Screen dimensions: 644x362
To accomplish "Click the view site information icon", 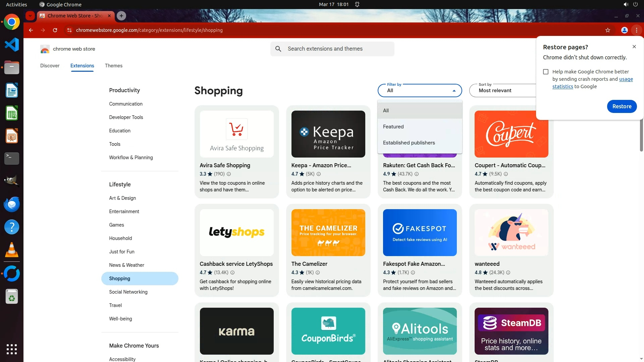I will coord(69,30).
